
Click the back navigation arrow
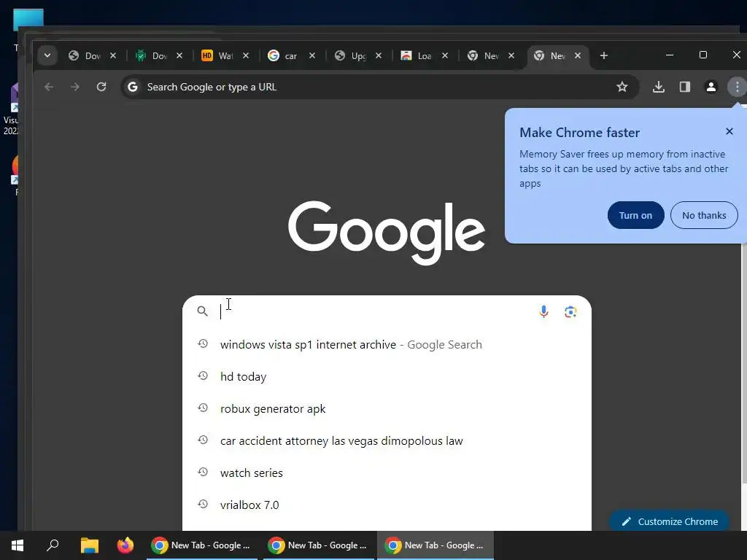[49, 87]
